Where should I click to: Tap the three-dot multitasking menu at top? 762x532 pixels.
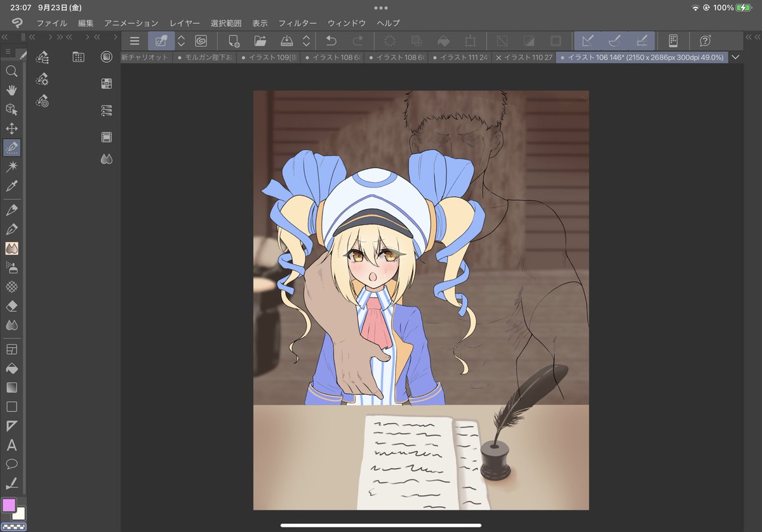click(381, 8)
